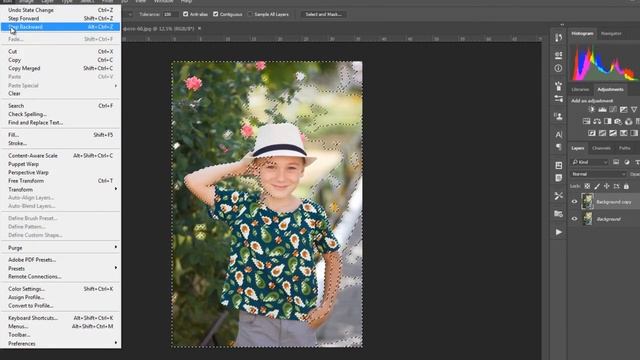Screen dimensions: 640x360
Task: Uncheck the Contiguous option
Action: pyautogui.click(x=216, y=14)
